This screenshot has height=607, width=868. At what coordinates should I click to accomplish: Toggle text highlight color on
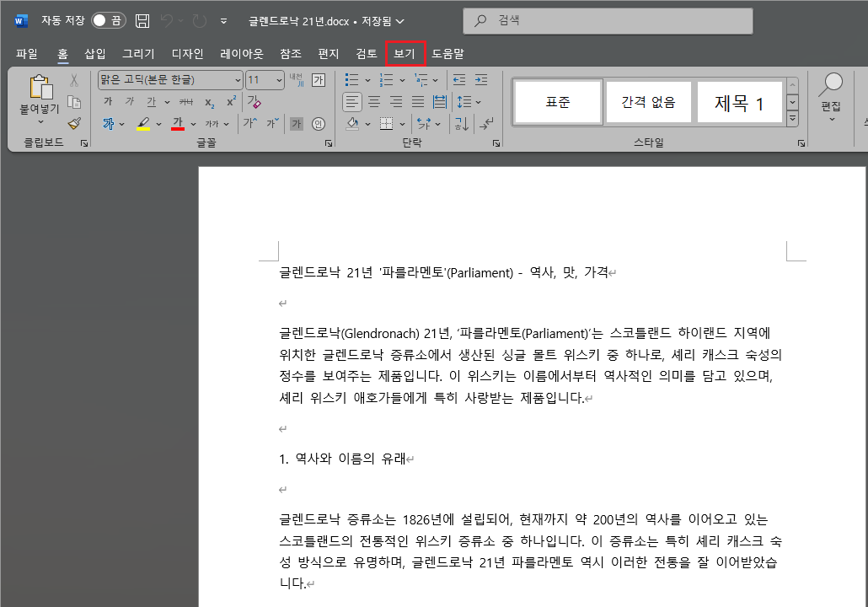(142, 123)
